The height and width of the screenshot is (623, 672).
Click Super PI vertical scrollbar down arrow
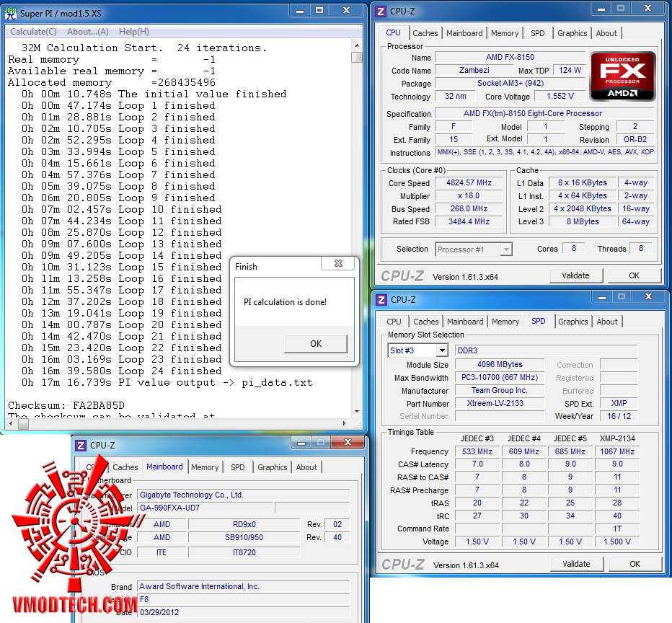[x=357, y=412]
